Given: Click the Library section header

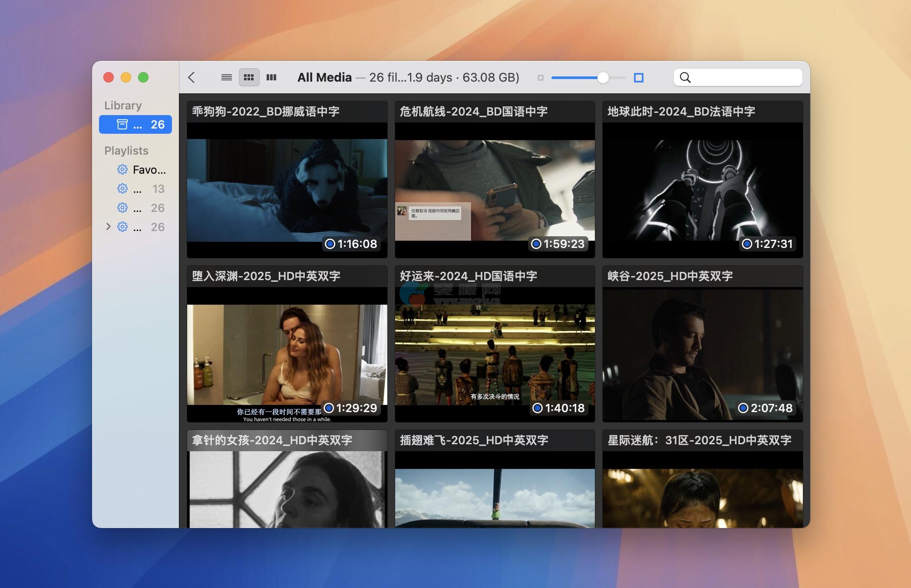Looking at the screenshot, I should [x=123, y=106].
